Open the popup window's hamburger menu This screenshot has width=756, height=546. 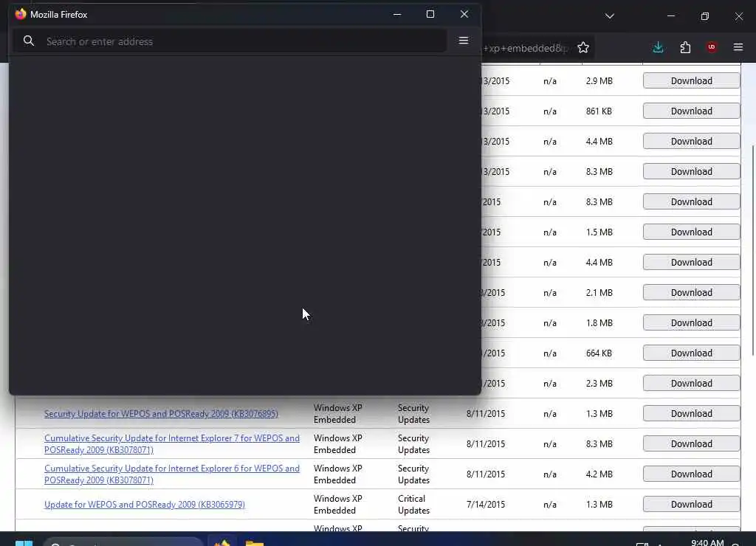click(464, 41)
